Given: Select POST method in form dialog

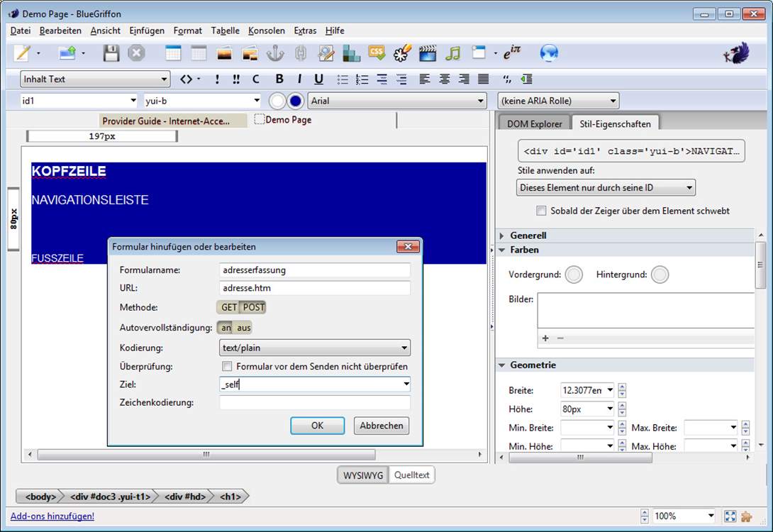Looking at the screenshot, I should point(253,307).
